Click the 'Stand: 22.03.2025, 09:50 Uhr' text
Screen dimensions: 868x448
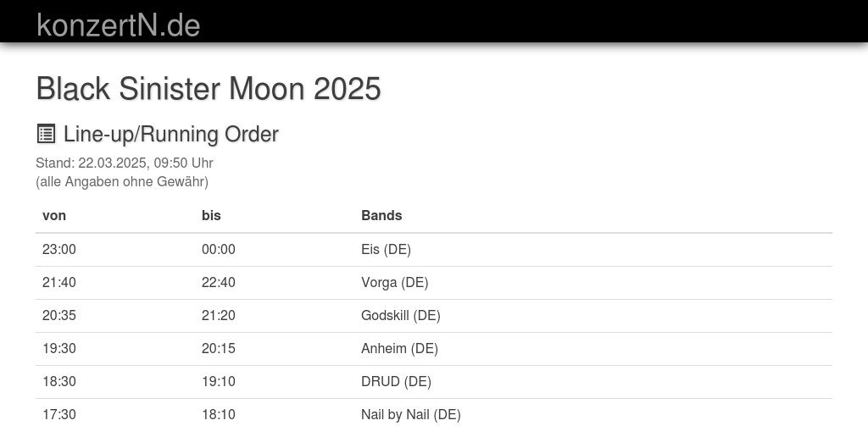coord(124,163)
